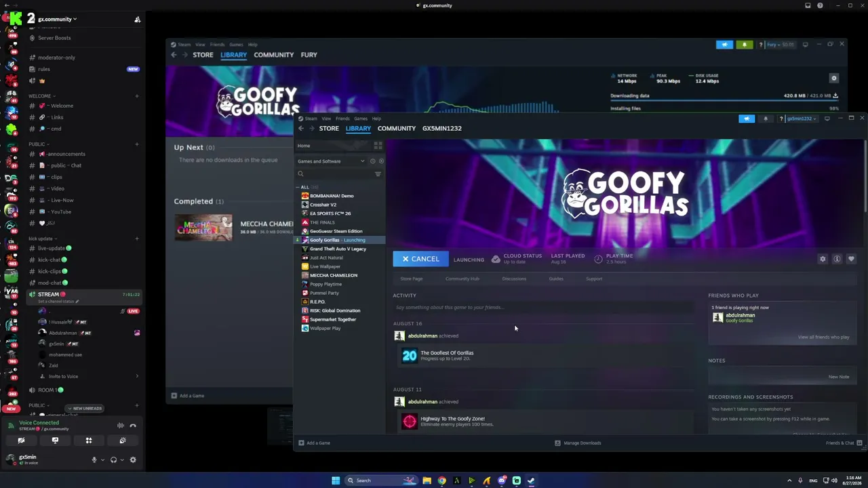The width and height of the screenshot is (868, 488).
Task: Open Discord user settings gear
Action: coord(133,460)
